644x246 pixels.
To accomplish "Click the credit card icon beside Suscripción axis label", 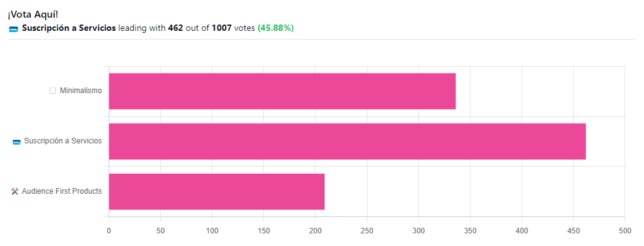I will click(17, 142).
